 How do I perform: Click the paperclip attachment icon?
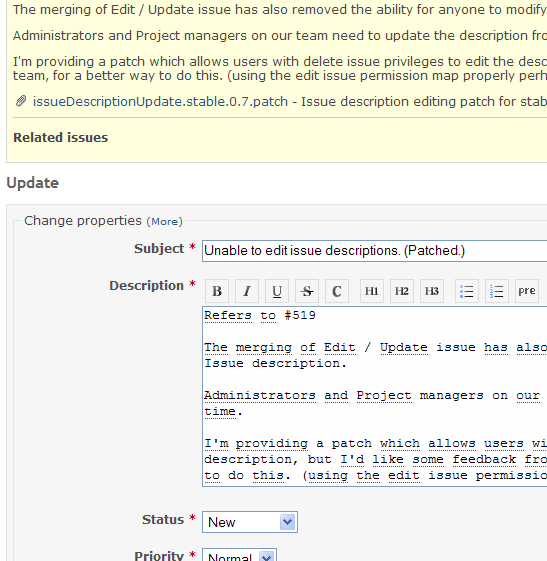(21, 102)
